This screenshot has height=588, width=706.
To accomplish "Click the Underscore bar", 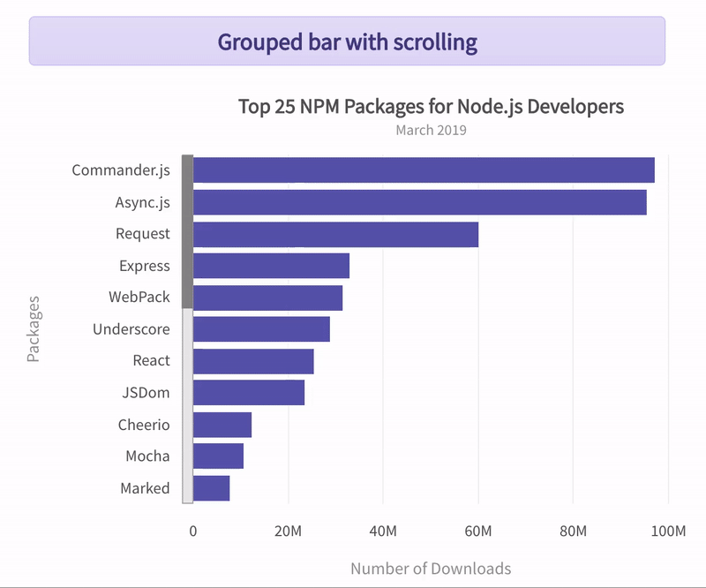I will 261,329.
